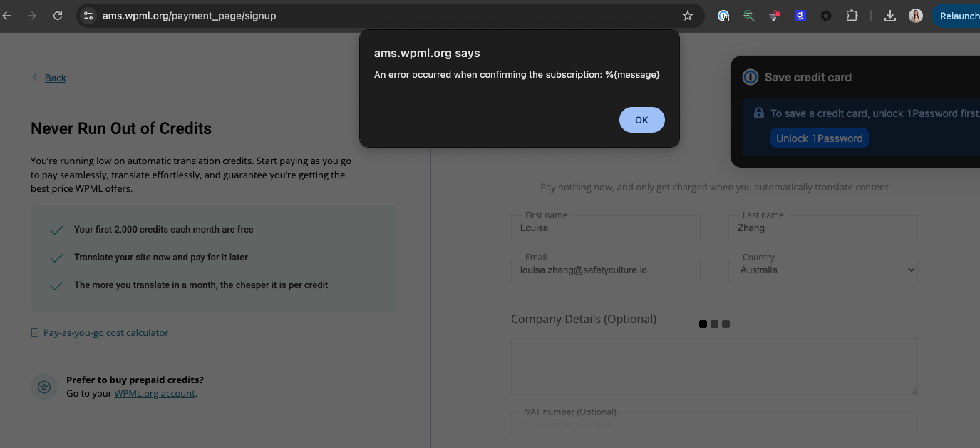Screen dimensions: 980x448
Task: Open site information icon in address bar
Action: tap(88, 16)
